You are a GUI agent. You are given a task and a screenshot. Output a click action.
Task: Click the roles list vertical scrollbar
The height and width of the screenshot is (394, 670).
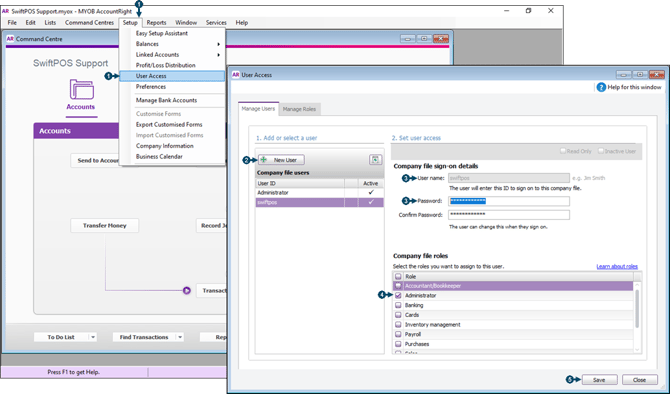tap(637, 309)
